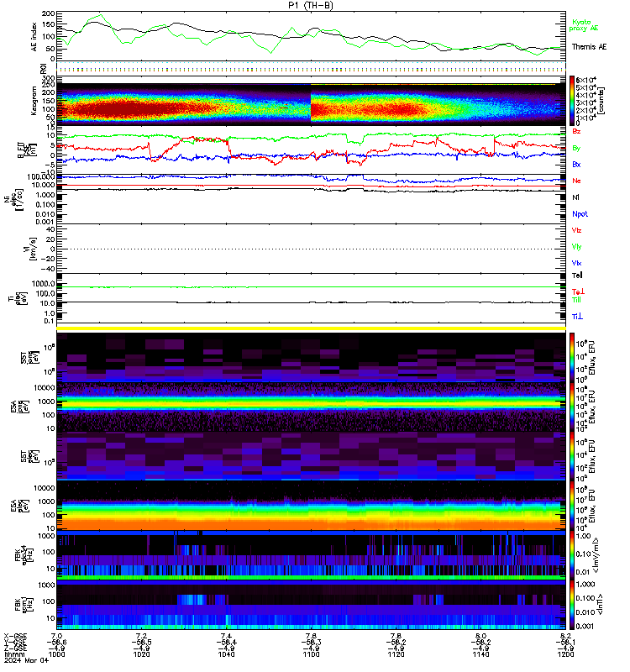The width and height of the screenshot is (630, 672).
Task: Click the "1040" time tick label
Action: pyautogui.click(x=226, y=654)
